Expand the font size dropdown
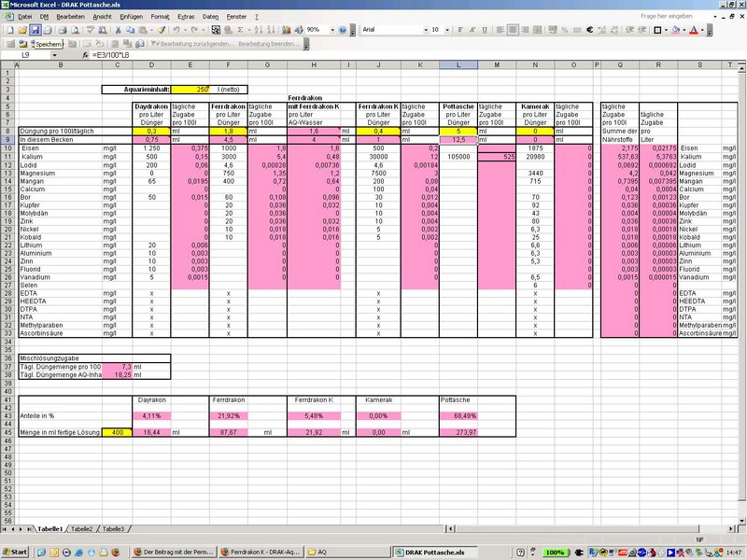 [446, 30]
